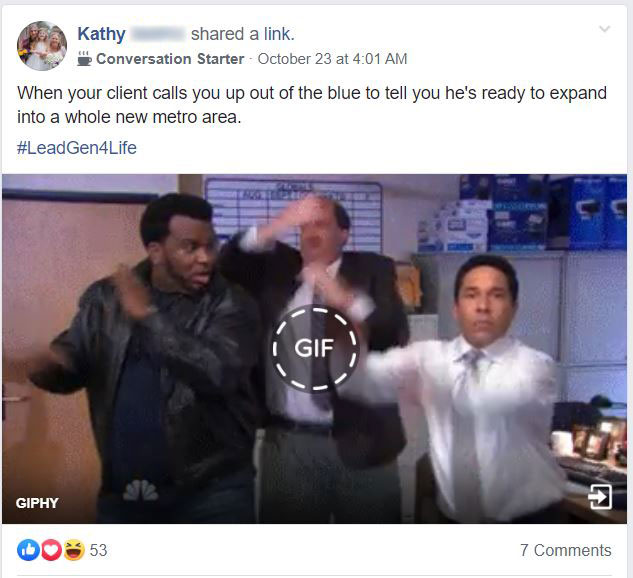Open the October 23 at 4:01 AM timestamp
Screen dimensions: 633x578
(332, 59)
